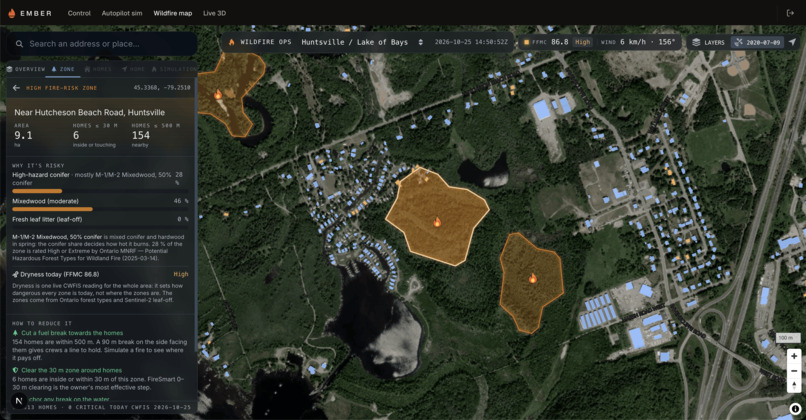Click the High label beside Dryness today

181,275
